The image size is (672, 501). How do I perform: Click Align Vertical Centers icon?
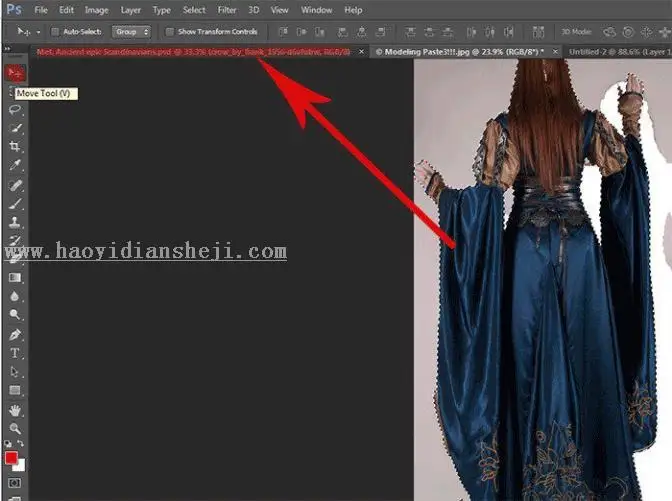tap(301, 32)
